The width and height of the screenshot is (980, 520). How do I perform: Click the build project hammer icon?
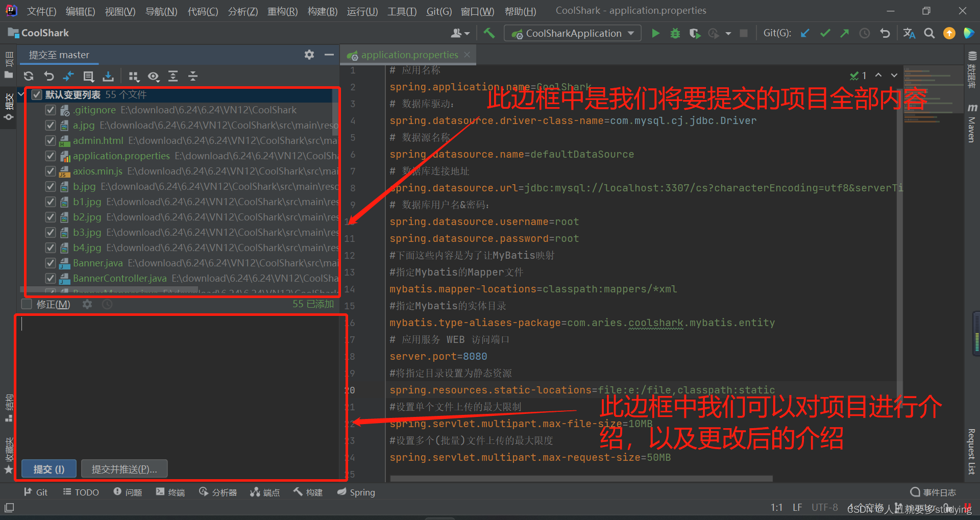pyautogui.click(x=489, y=33)
